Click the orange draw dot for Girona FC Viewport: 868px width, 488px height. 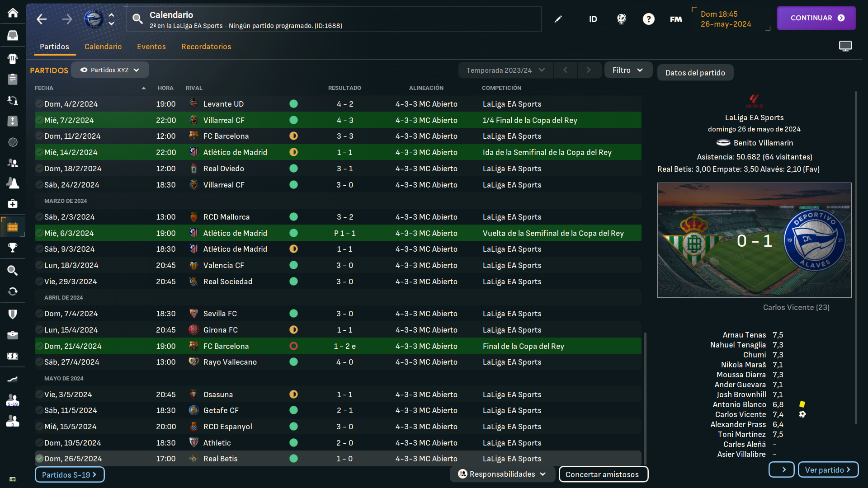point(293,330)
